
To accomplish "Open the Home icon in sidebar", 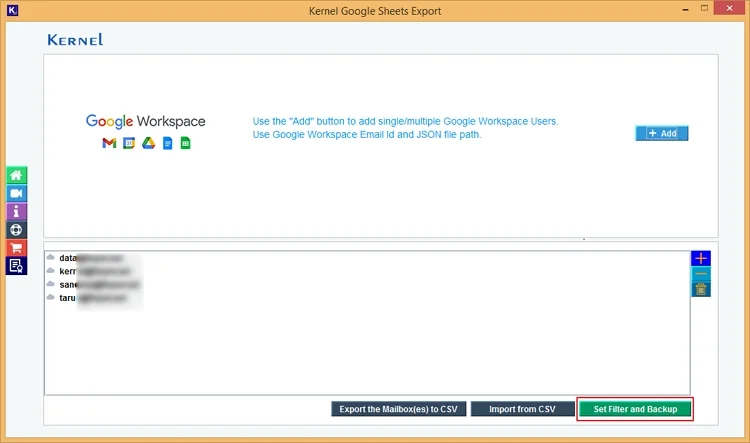I will coord(17,176).
